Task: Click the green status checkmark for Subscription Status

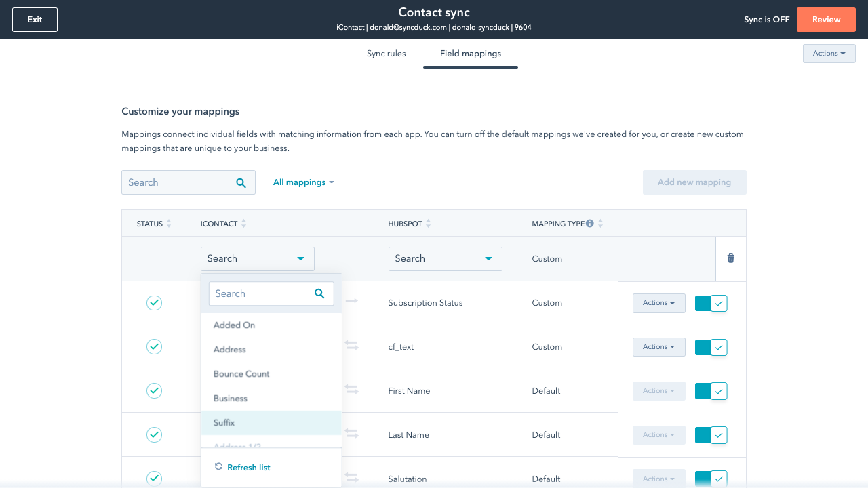Action: pos(155,303)
